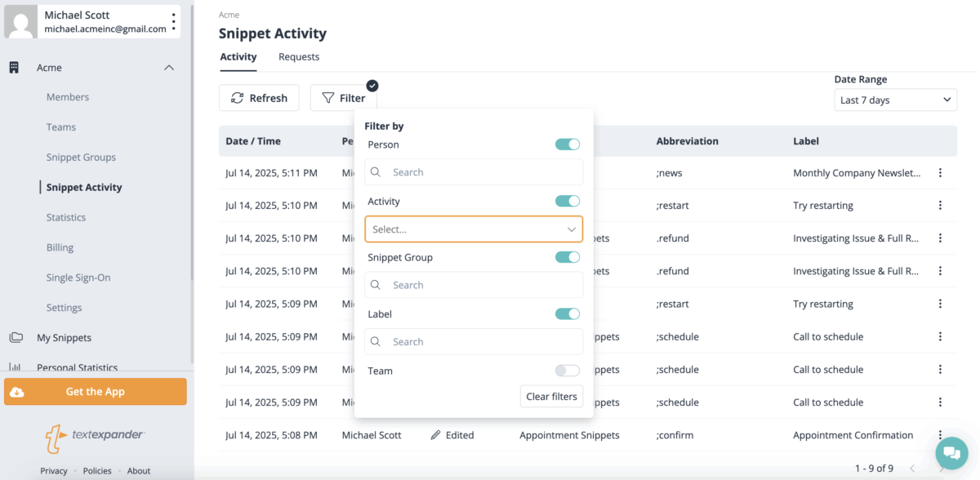Click the search magnifier in Label filter
The image size is (980, 480).
(x=376, y=341)
